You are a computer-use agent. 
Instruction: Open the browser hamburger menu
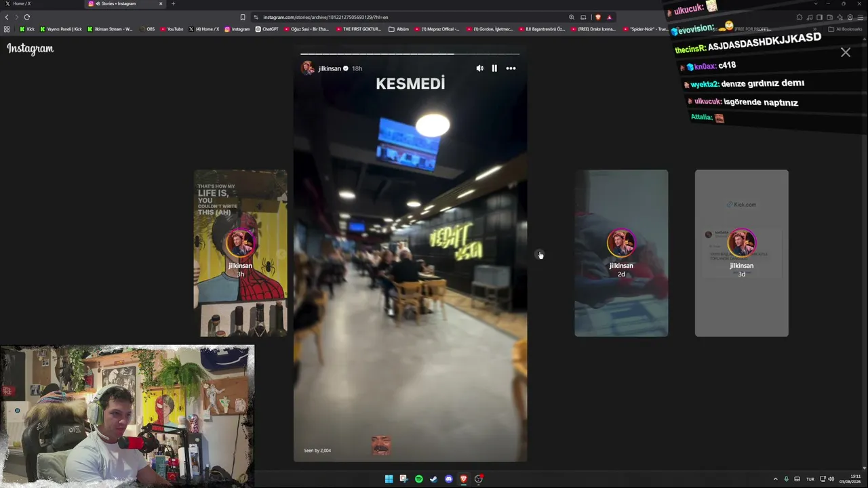(861, 17)
